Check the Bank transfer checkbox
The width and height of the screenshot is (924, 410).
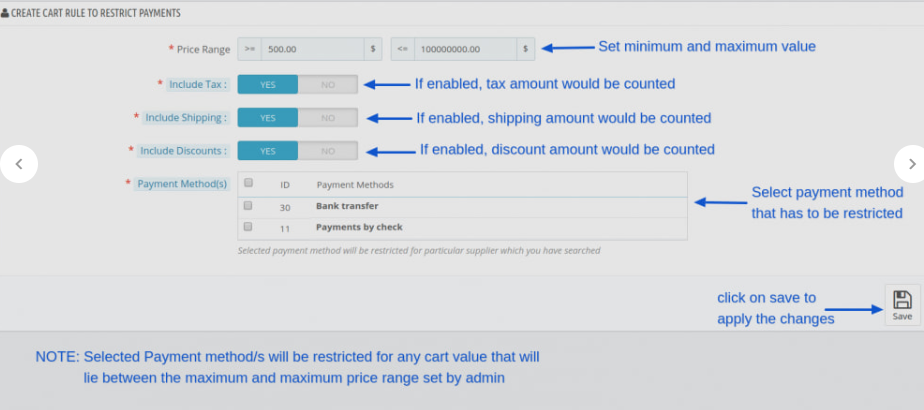coord(248,206)
